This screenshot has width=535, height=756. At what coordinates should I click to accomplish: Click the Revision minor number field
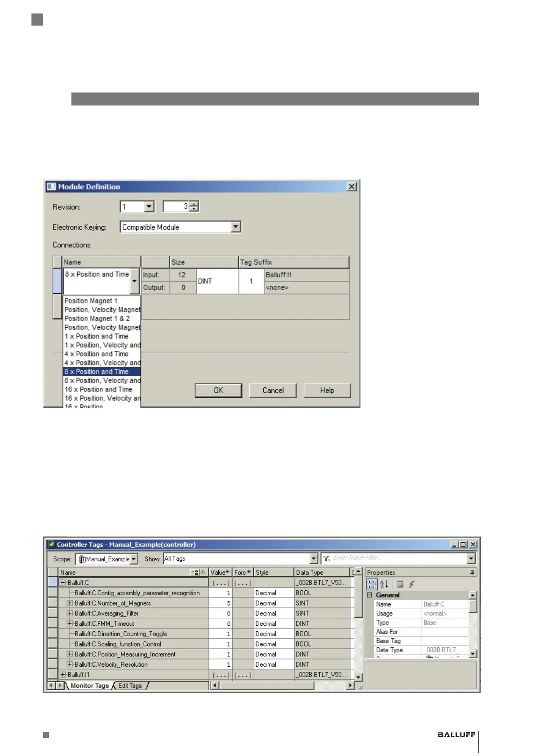pyautogui.click(x=176, y=207)
